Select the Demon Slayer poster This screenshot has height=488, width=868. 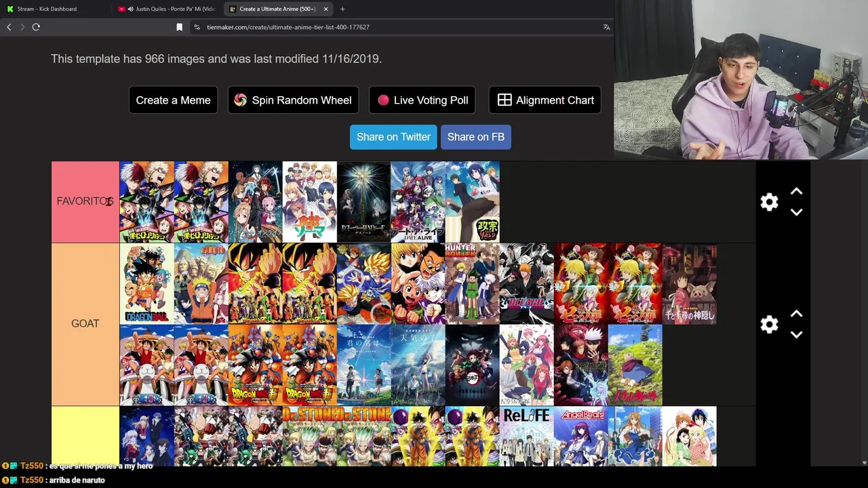tap(473, 365)
